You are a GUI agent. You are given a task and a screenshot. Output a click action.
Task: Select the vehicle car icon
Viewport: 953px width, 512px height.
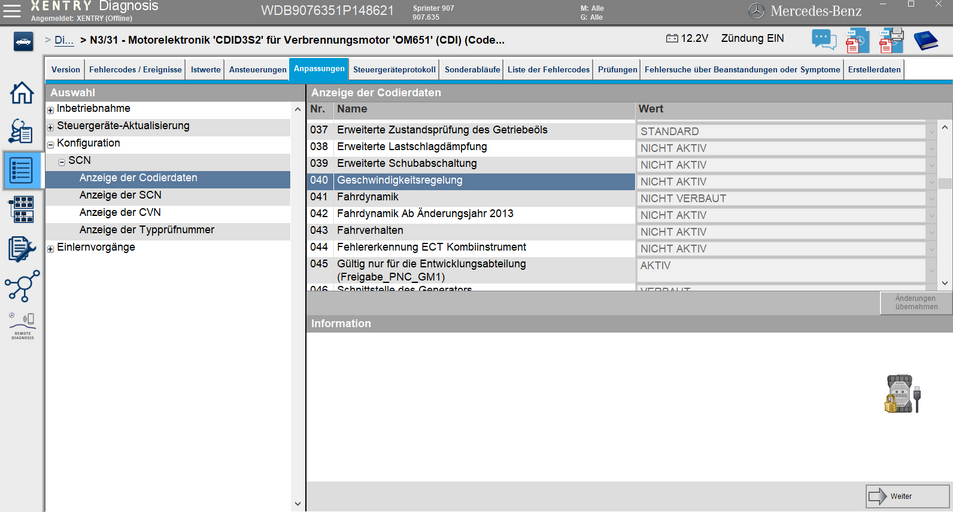[23, 41]
